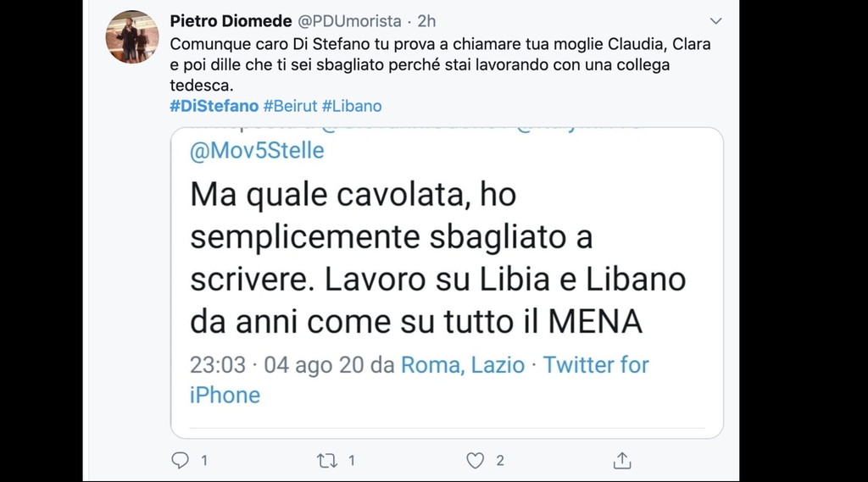Viewport: 868px width, 482px height.
Task: Open Pietro Diomede's profile picture
Action: click(x=131, y=37)
